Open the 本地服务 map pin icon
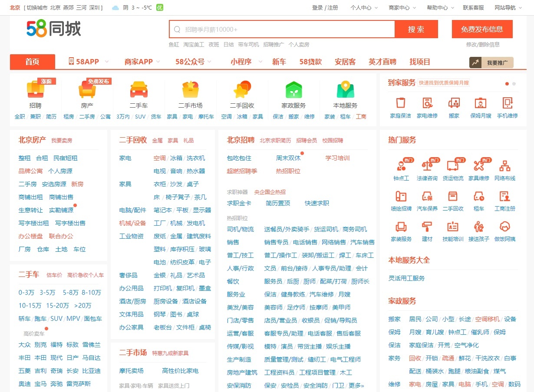 click(x=345, y=89)
